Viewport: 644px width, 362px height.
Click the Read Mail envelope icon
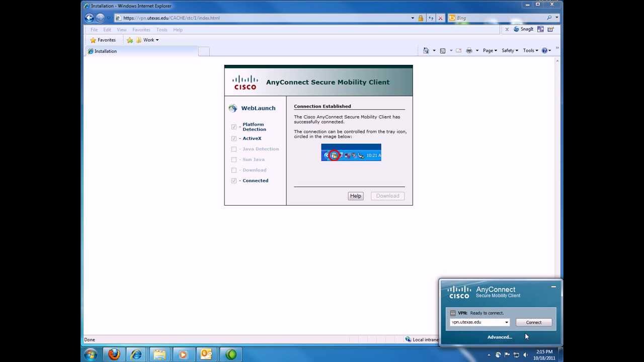[458, 50]
